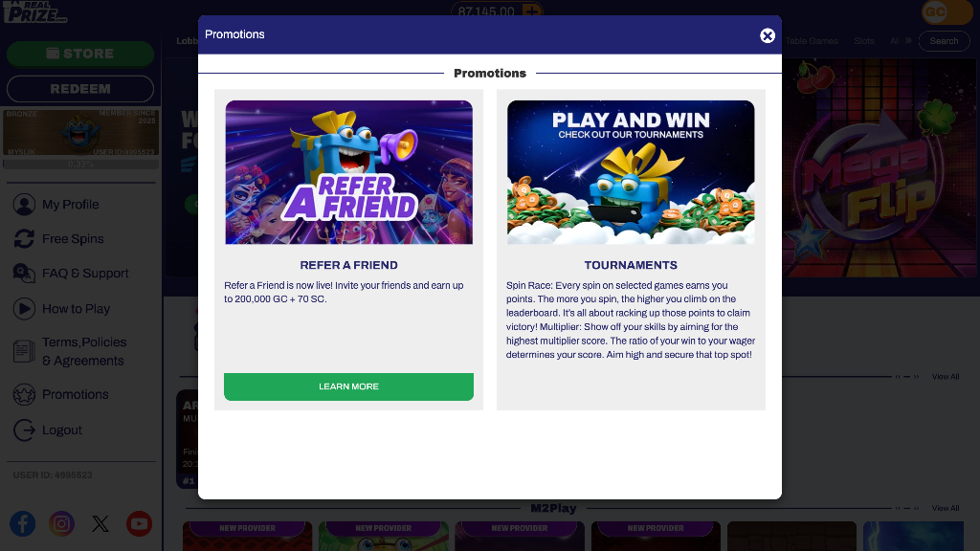The height and width of the screenshot is (551, 980).
Task: Click the Logout arrow icon
Action: coord(24,430)
